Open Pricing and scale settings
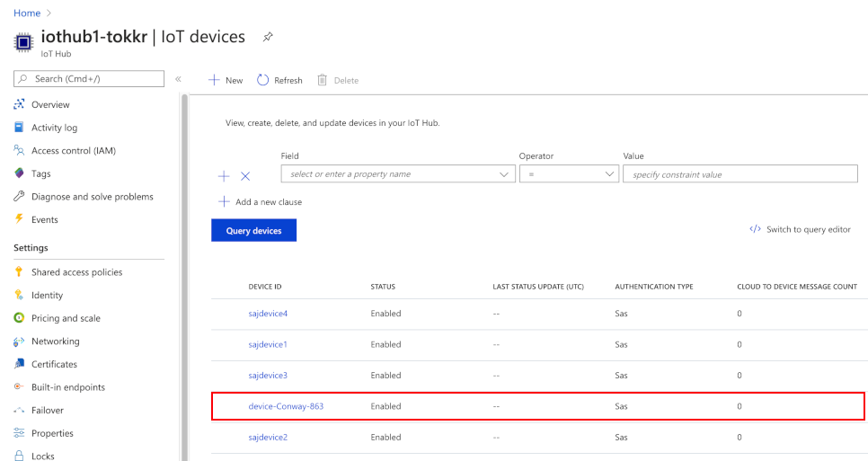This screenshot has height=461, width=868. 66,318
